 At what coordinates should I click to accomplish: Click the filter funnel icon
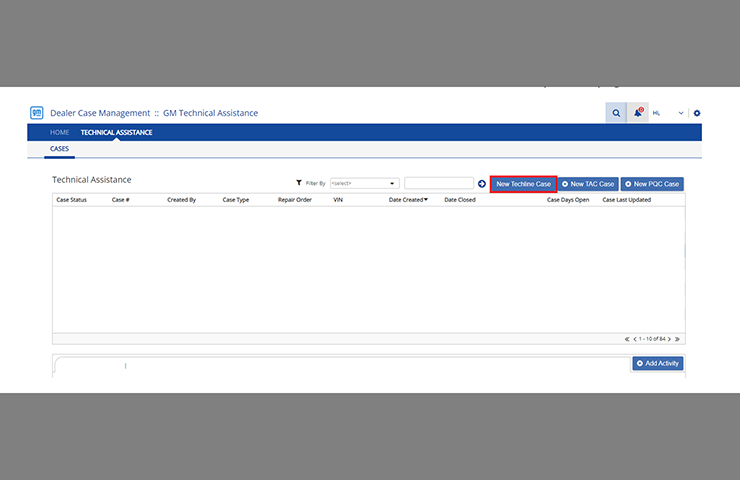299,184
